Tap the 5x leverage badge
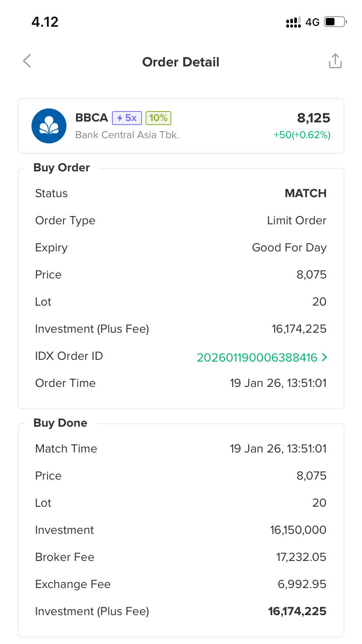 pos(127,118)
